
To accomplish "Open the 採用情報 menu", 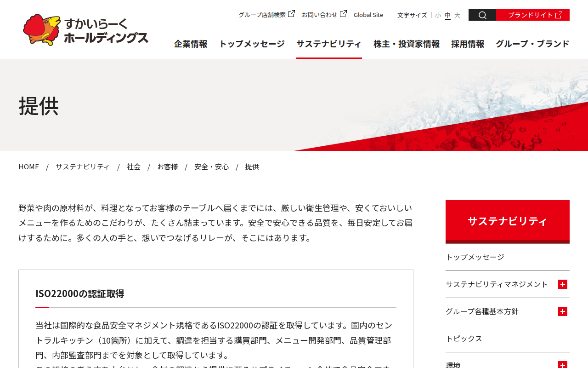I will [468, 44].
